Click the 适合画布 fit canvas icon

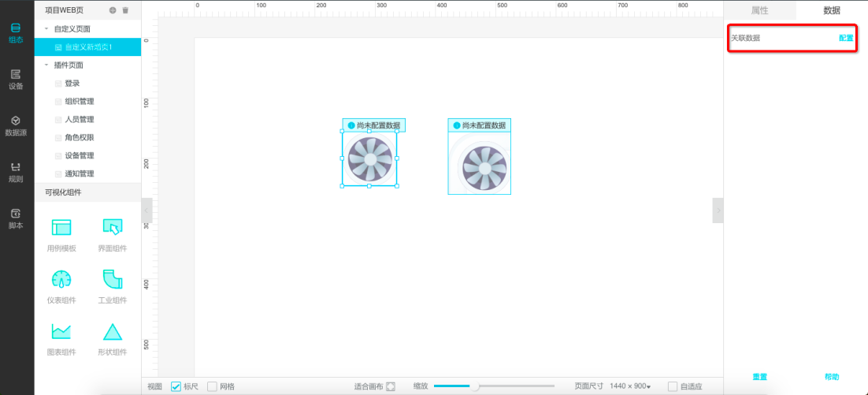coord(391,386)
